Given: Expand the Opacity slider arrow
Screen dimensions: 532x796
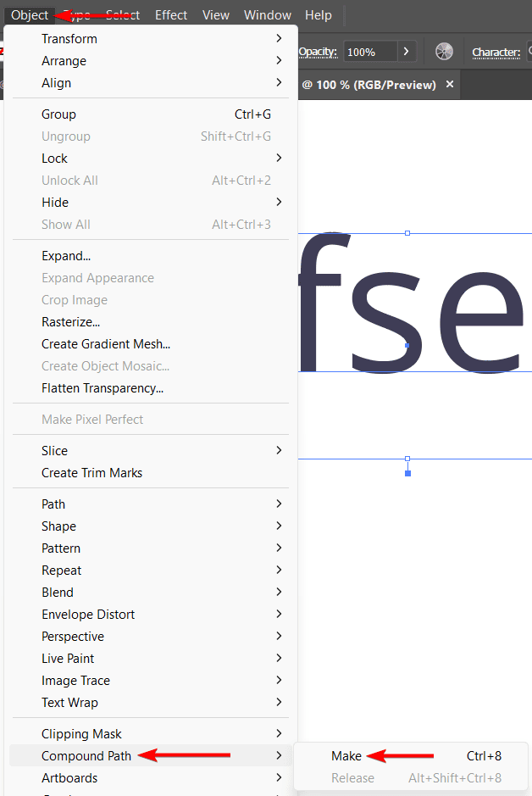Looking at the screenshot, I should pos(407,52).
